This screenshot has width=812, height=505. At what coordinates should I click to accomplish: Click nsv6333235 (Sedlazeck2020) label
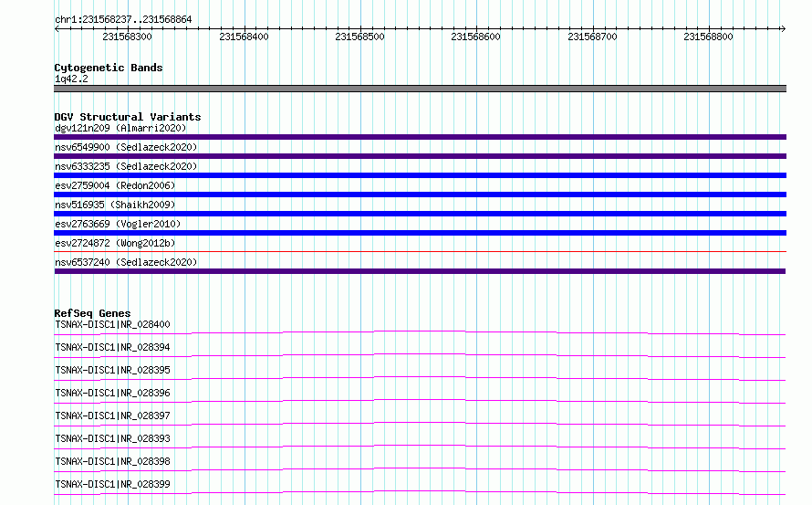126,166
